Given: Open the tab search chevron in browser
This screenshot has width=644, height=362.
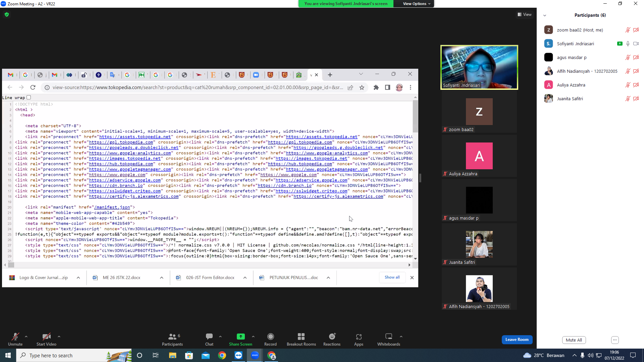Looking at the screenshot, I should (x=361, y=74).
